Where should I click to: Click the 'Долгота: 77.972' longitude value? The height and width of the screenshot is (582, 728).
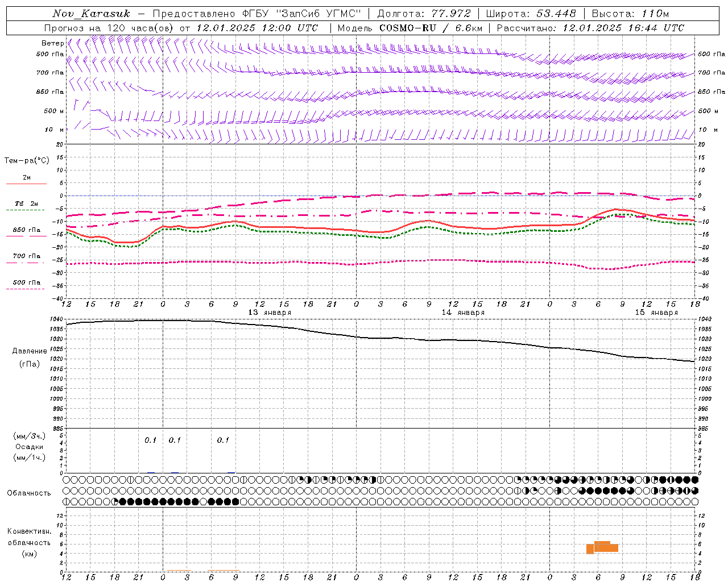(424, 14)
